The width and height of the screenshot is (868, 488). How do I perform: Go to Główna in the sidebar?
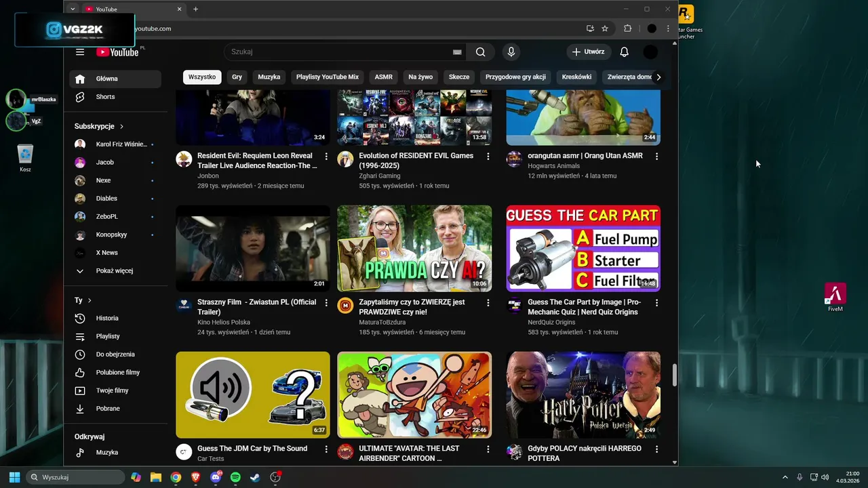click(115, 79)
